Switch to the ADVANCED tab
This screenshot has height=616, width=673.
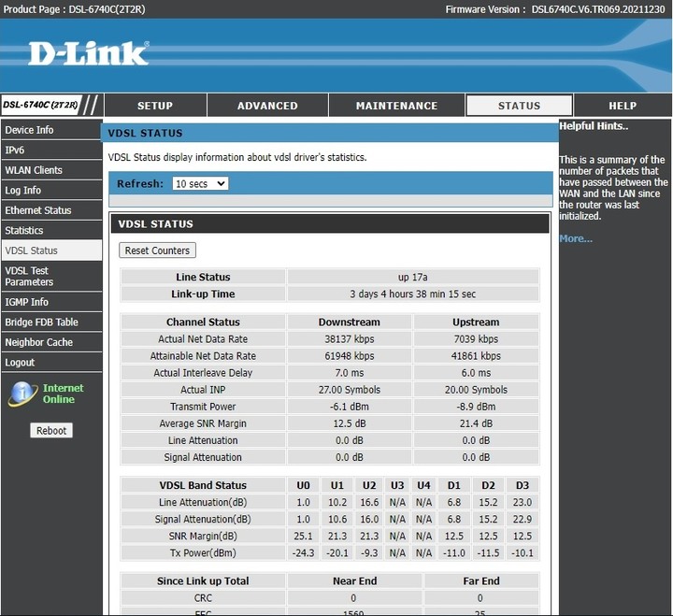(267, 106)
